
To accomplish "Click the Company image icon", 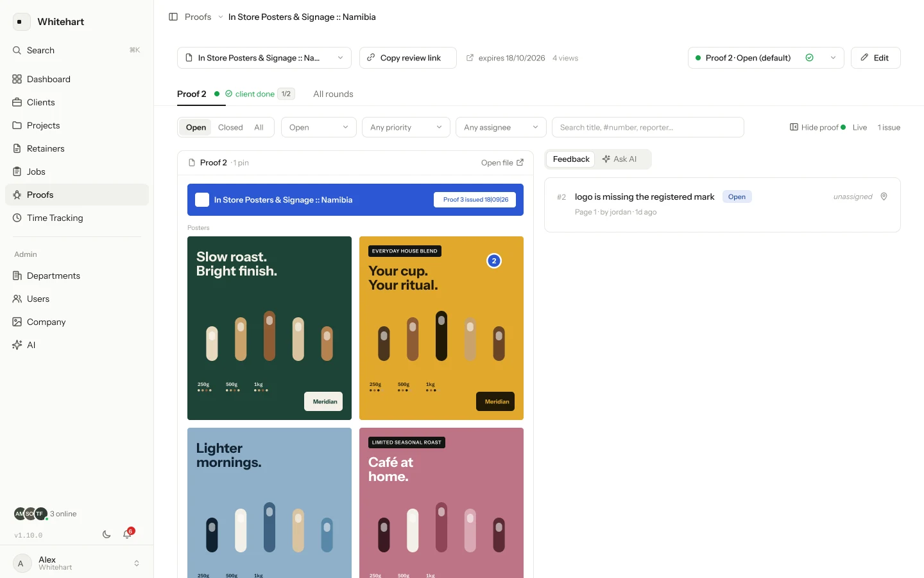I will point(17,322).
